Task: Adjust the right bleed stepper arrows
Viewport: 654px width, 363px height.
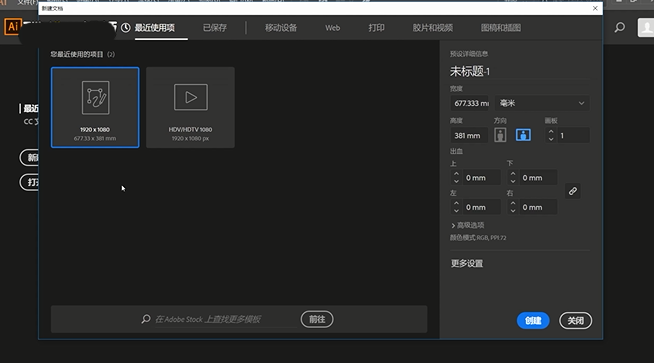Action: click(x=513, y=207)
